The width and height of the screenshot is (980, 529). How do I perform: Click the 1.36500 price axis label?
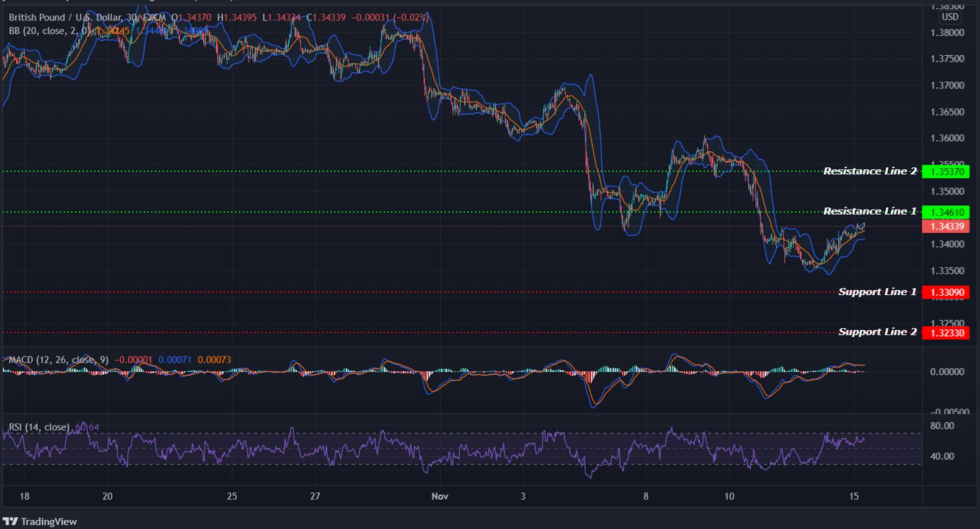(947, 112)
